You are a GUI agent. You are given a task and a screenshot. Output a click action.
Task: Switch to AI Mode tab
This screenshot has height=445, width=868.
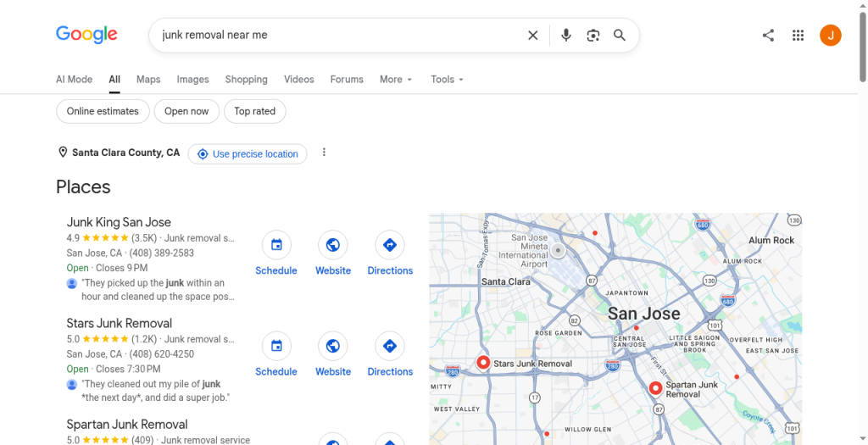tap(75, 79)
